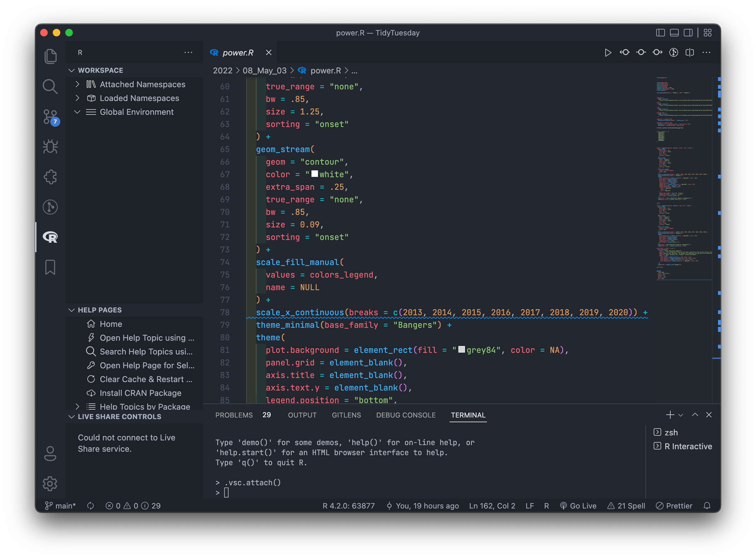Open the Bookmarks sidebar icon

tap(50, 267)
